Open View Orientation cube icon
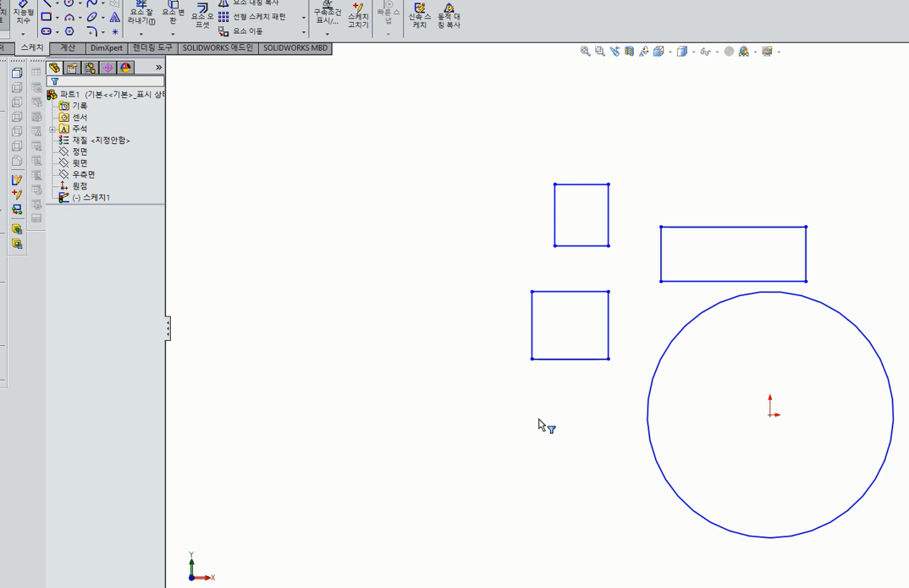Viewport: 909px width, 588px height. click(x=658, y=52)
